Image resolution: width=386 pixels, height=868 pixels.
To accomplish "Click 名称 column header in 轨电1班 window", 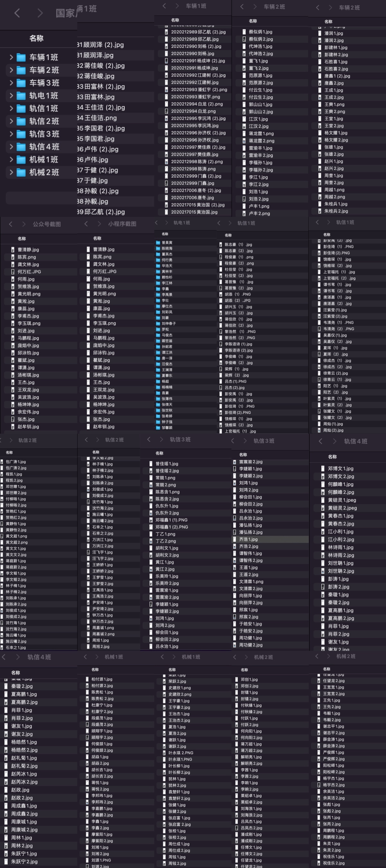I will (165, 234).
